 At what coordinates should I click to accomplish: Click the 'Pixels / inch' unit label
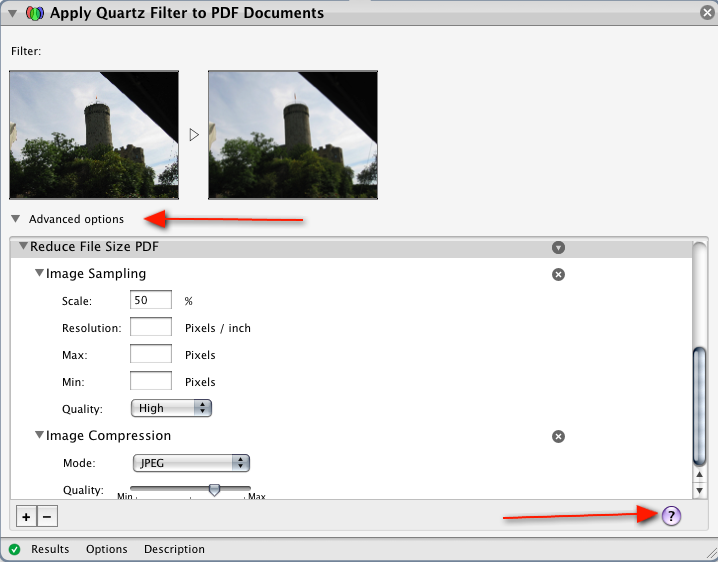[x=218, y=328]
